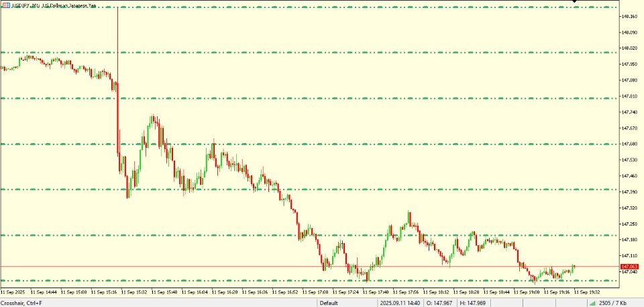Viewport: 644px width, 307px height.
Task: Click the 147.950 price scale label
Action: click(x=630, y=64)
